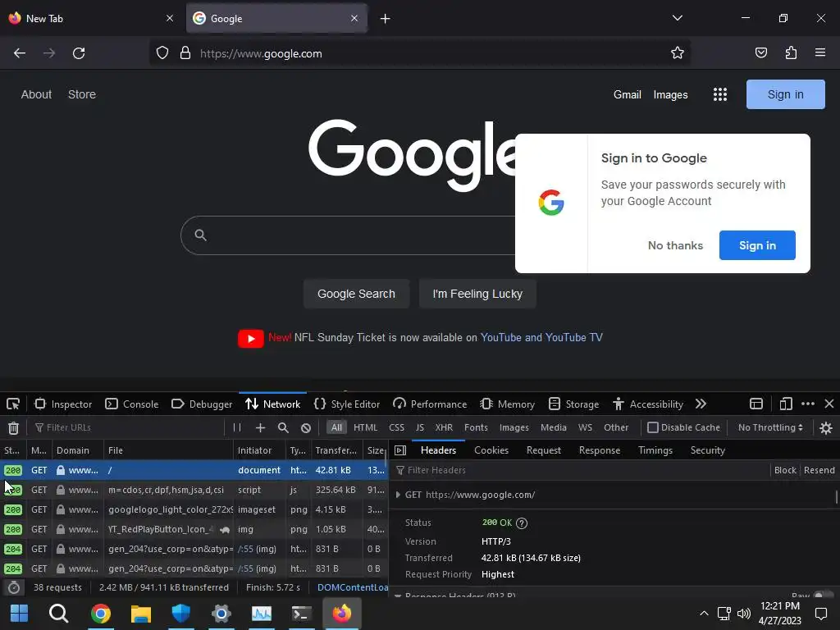Open the terminal app in taskbar
840x630 pixels.
[302, 614]
